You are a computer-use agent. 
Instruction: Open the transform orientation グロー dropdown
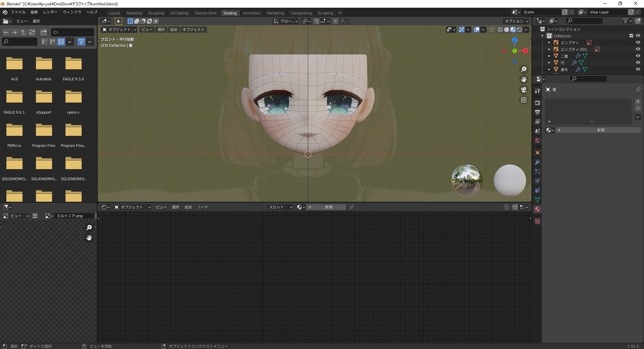pyautogui.click(x=287, y=21)
